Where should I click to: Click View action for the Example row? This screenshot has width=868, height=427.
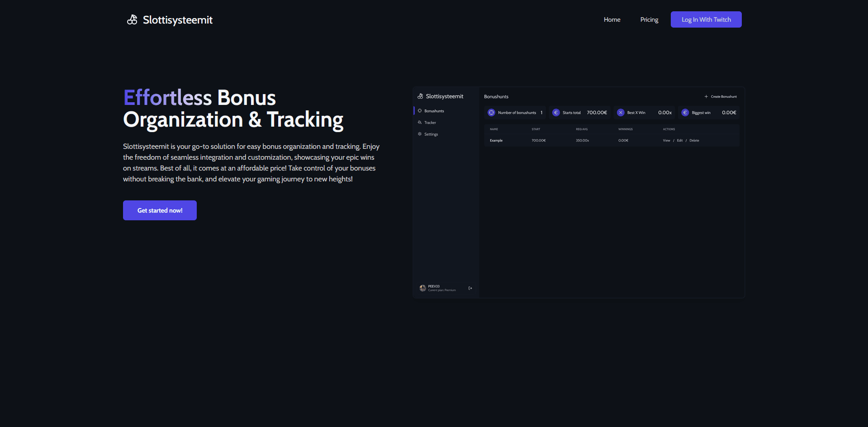[x=667, y=141]
